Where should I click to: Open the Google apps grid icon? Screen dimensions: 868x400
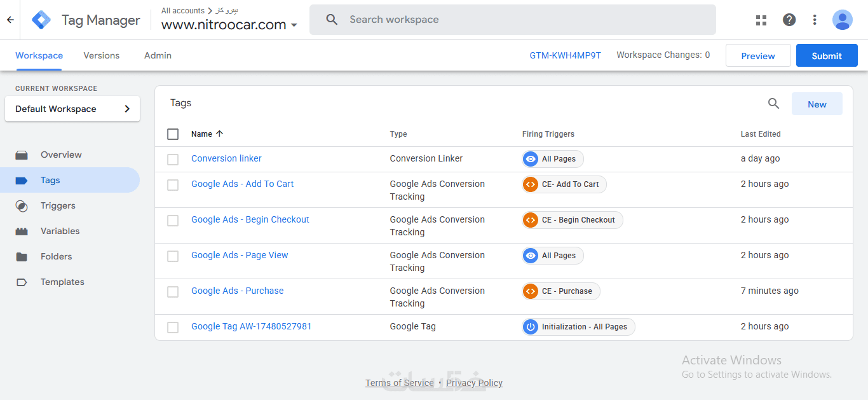pos(761,20)
